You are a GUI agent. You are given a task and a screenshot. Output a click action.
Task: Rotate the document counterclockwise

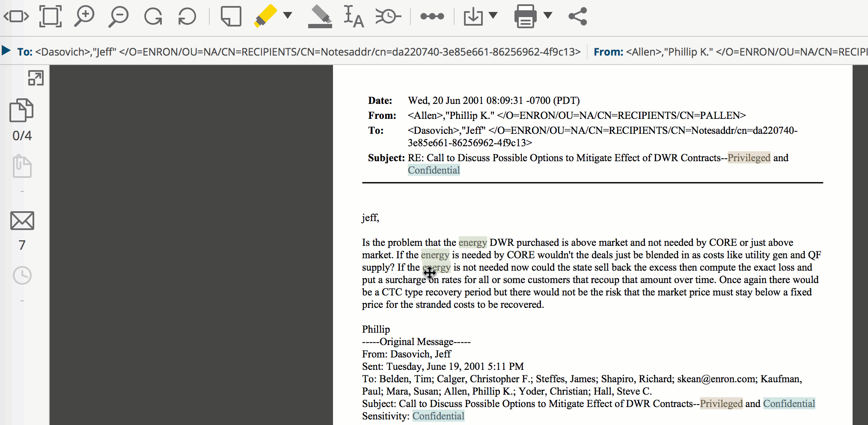[x=187, y=17]
